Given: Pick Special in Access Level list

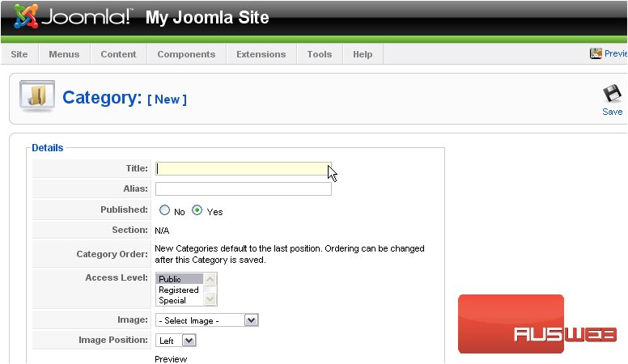Looking at the screenshot, I should click(x=179, y=300).
